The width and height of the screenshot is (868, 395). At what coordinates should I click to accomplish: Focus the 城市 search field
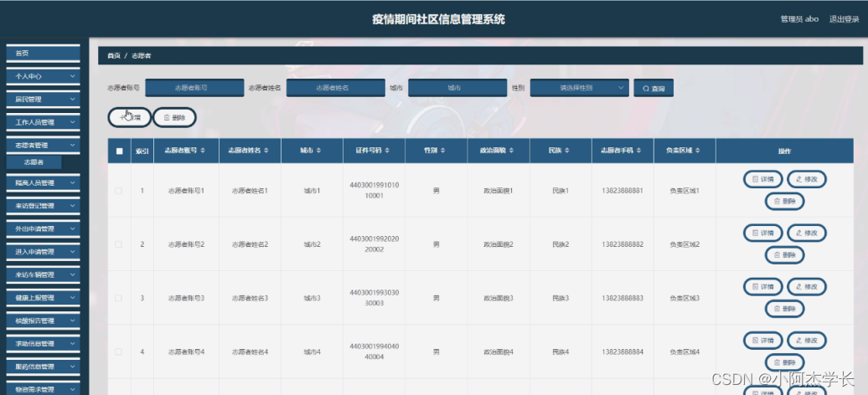tap(457, 88)
